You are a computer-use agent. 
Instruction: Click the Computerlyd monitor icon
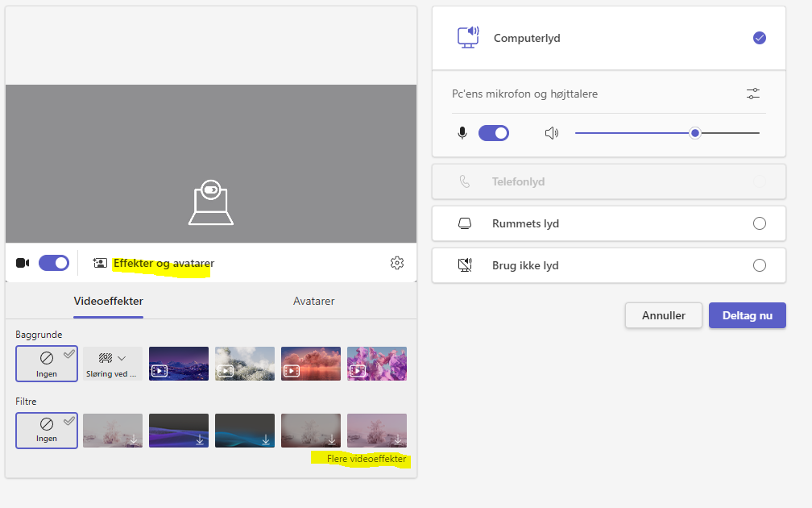pyautogui.click(x=468, y=38)
